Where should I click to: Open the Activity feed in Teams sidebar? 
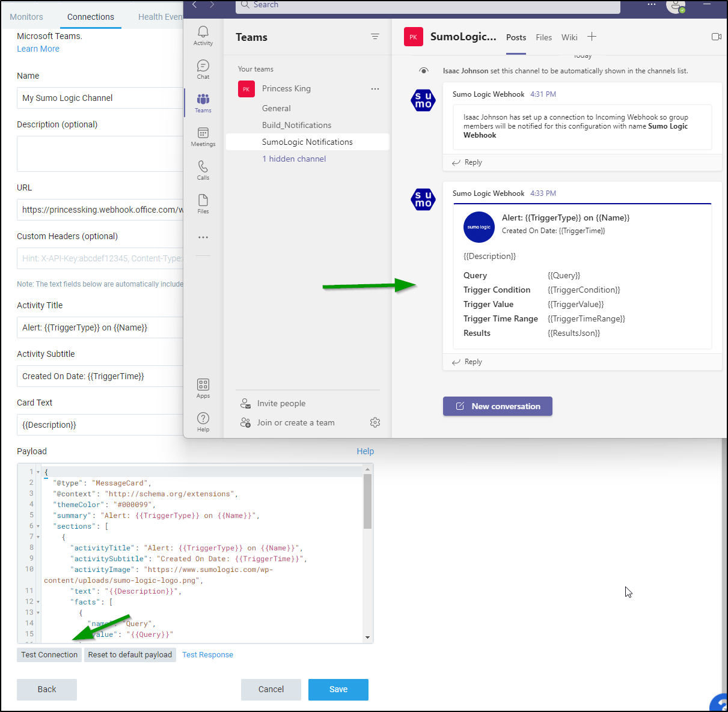coord(203,35)
